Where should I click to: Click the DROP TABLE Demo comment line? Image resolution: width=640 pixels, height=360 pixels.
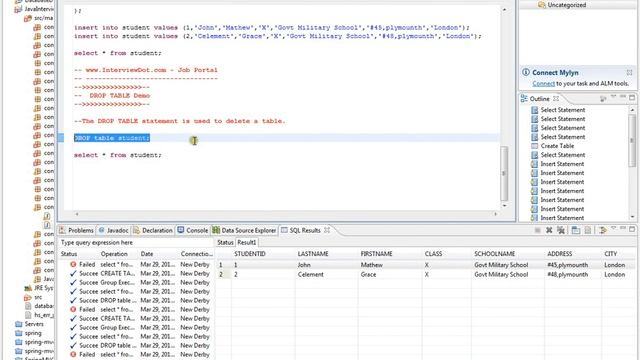click(x=112, y=96)
